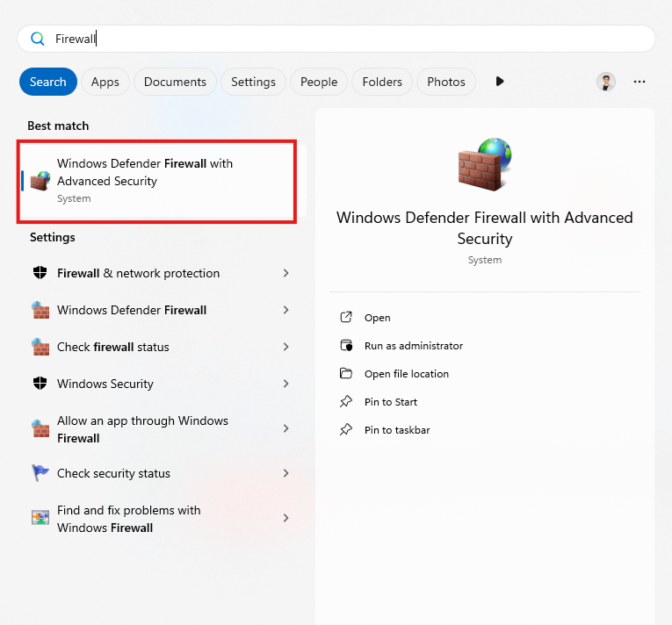Click the user profile avatar icon
The width and height of the screenshot is (672, 625).
(606, 82)
